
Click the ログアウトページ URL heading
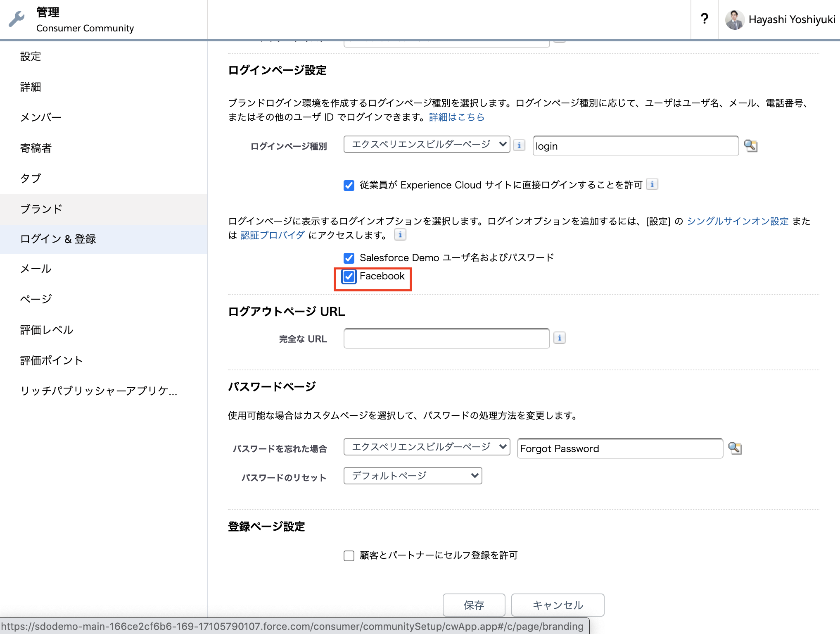286,312
